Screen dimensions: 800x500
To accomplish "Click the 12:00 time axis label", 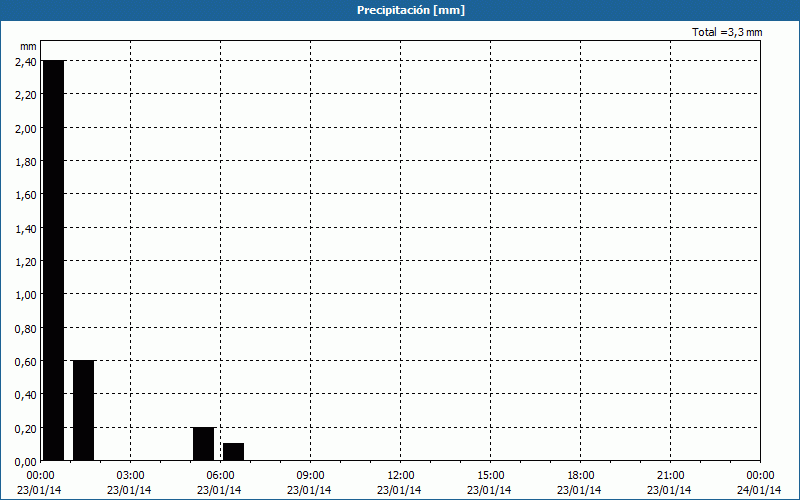I will (401, 476).
